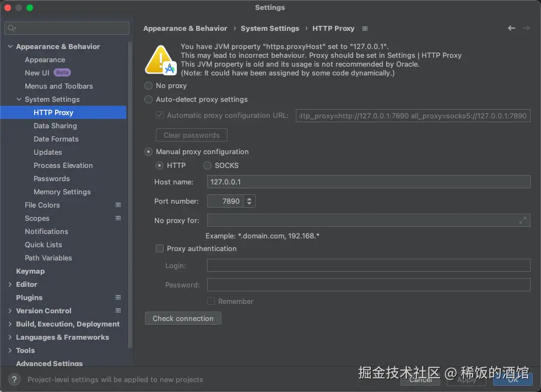This screenshot has width=541, height=392.
Task: Click the automatic proxy configuration URL field
Action: pyautogui.click(x=413, y=116)
